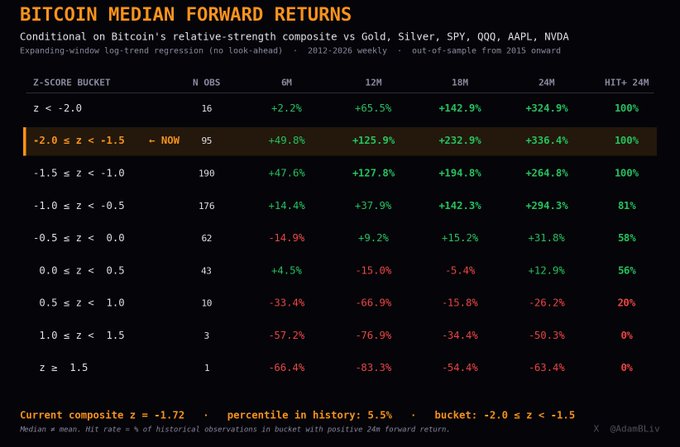Click the 24M value '+324.9%'
The height and width of the screenshot is (447, 680).
point(546,108)
